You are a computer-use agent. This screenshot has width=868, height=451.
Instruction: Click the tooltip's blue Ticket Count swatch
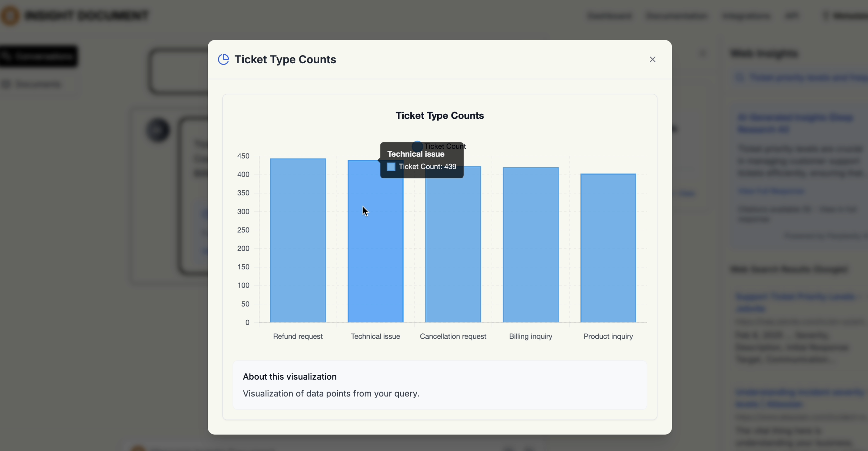[391, 167]
